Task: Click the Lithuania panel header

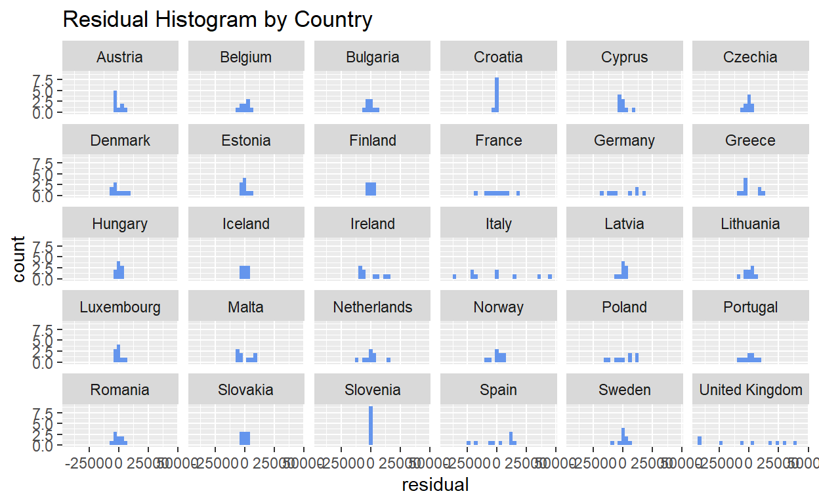Action: (x=751, y=224)
